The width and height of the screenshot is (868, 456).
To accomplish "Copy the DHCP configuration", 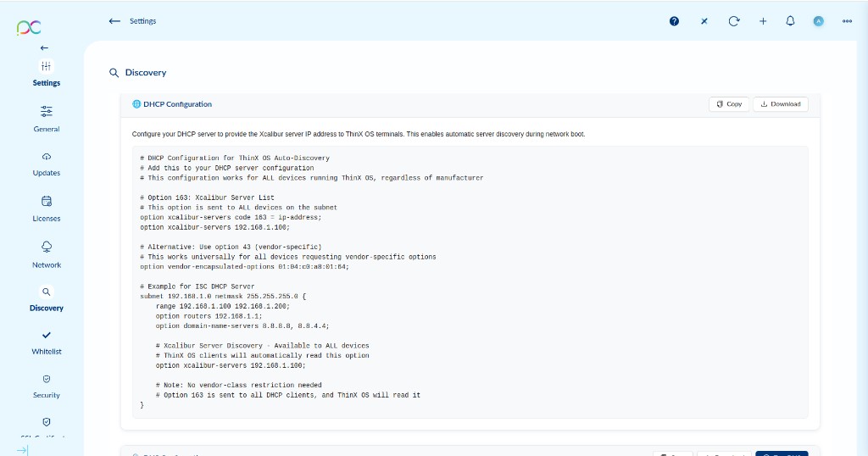I will 729,104.
